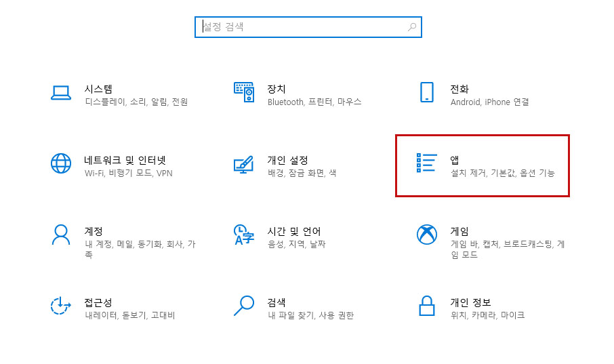Click the keyboard and speaker 장치 icon
Viewport: 614px width, 364px height.
243,92
